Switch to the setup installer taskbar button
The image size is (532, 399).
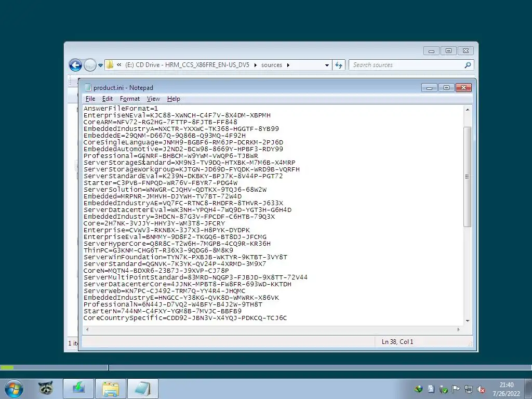tap(78, 389)
